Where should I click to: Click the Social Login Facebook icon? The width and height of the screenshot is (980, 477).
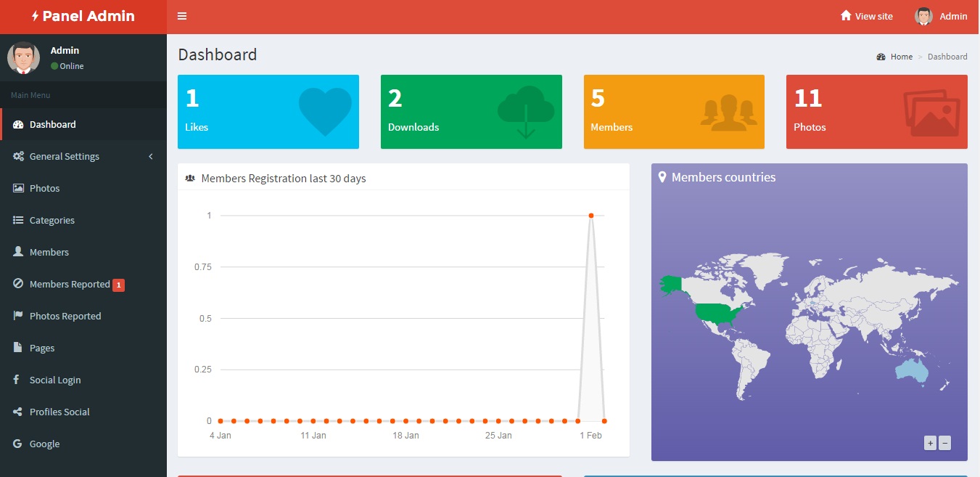click(16, 380)
